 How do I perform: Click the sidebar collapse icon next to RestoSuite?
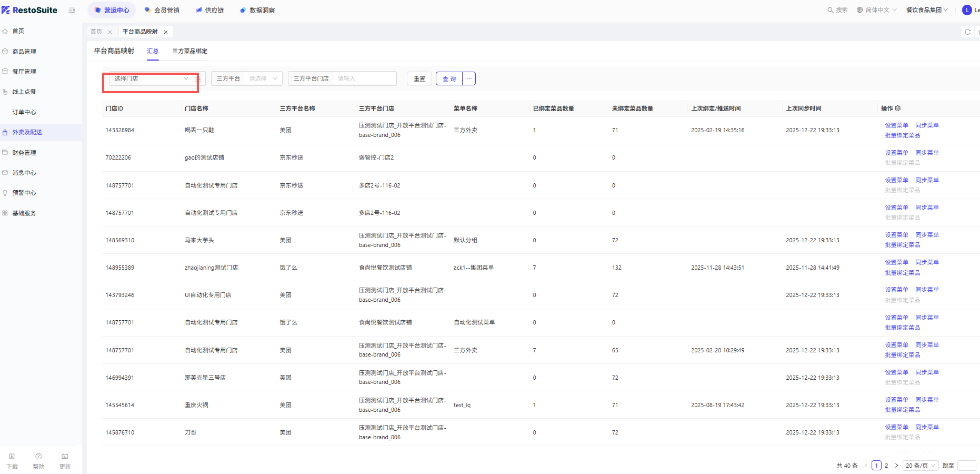72,10
